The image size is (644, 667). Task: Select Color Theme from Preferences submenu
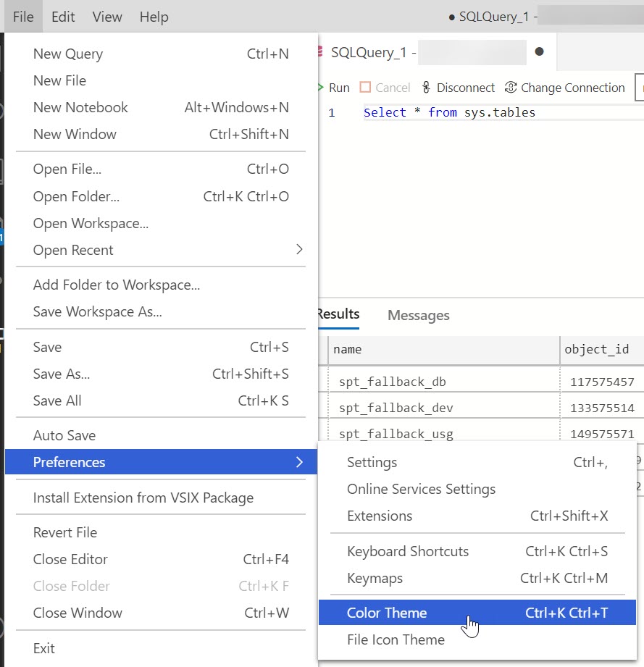pos(387,613)
